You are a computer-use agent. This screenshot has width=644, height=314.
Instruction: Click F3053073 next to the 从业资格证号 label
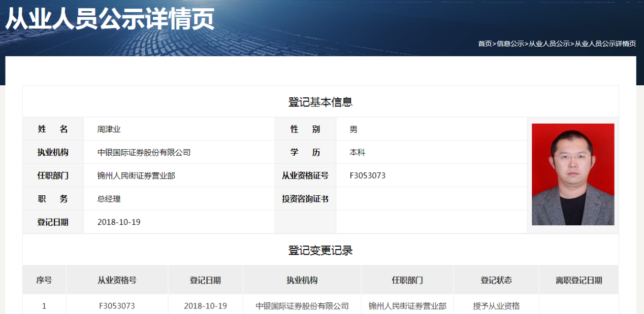point(367,176)
